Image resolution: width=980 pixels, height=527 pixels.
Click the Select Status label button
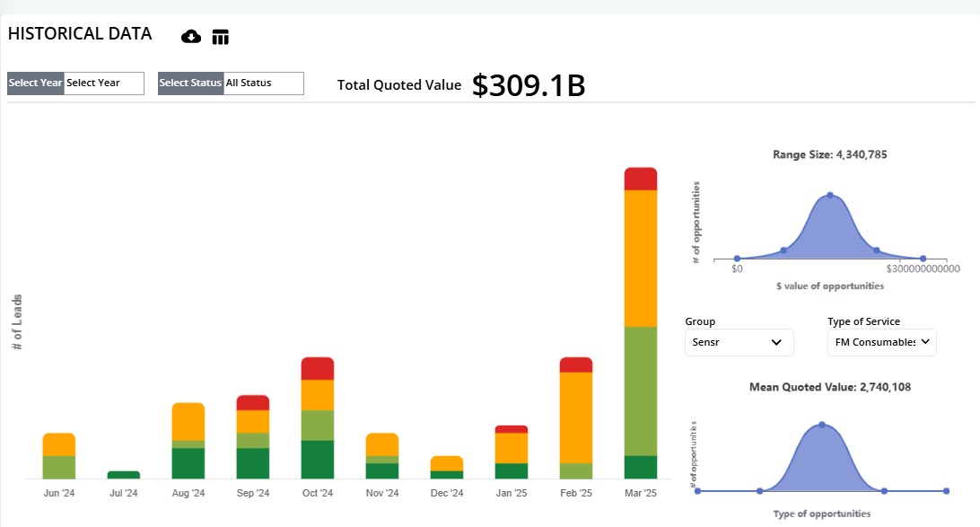point(190,83)
